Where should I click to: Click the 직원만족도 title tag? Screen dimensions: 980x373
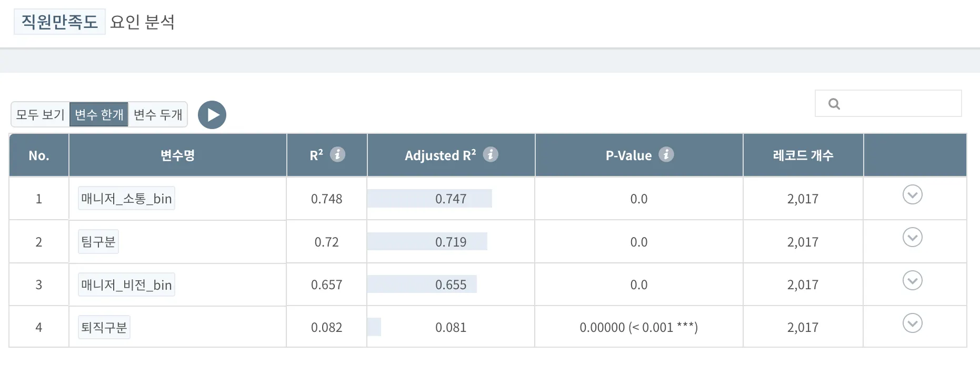[59, 22]
